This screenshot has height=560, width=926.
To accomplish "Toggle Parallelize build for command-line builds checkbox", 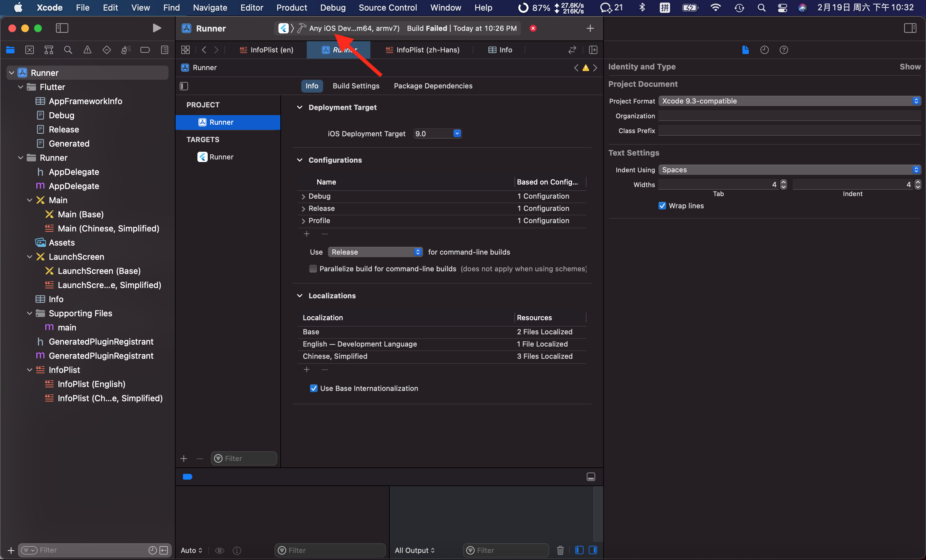I will click(313, 269).
